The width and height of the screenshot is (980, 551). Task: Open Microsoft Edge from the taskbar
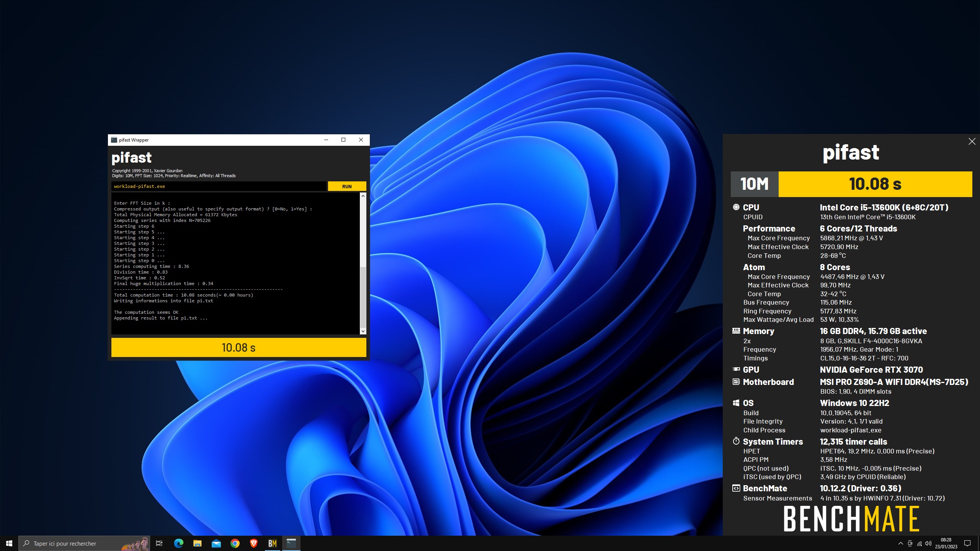(178, 543)
